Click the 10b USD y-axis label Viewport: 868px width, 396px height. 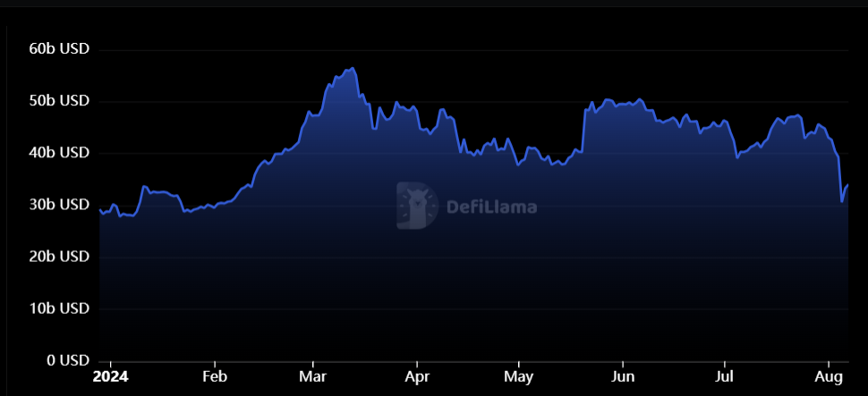(59, 308)
